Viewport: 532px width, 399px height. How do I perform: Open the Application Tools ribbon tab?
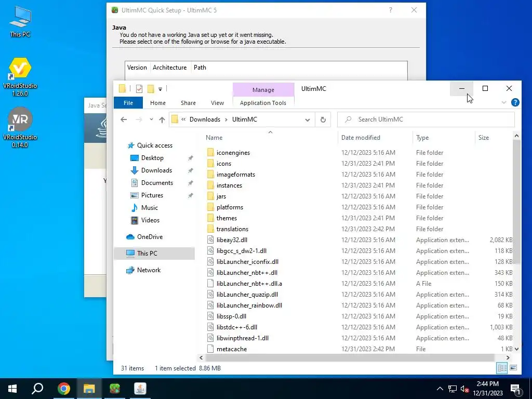263,103
